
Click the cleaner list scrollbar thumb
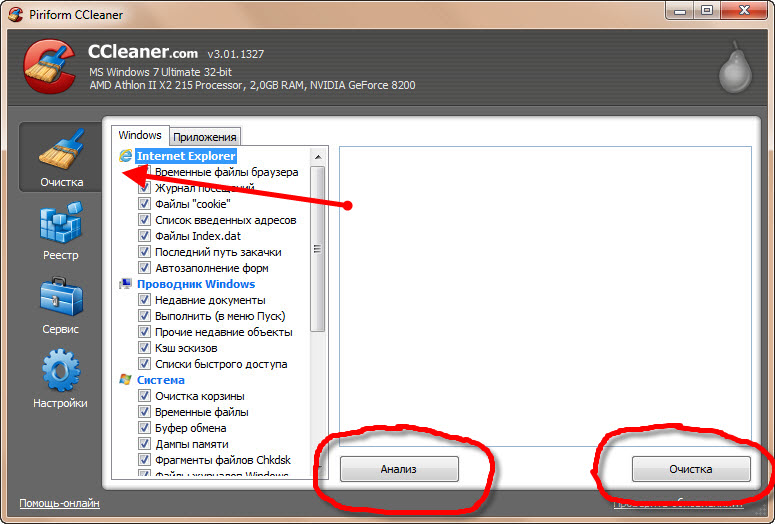coord(318,249)
